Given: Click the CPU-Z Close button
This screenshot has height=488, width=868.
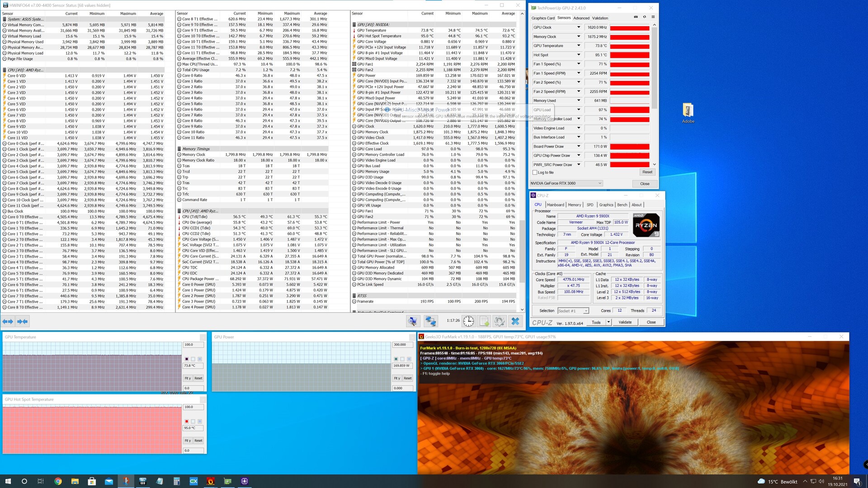Looking at the screenshot, I should coord(651,322).
